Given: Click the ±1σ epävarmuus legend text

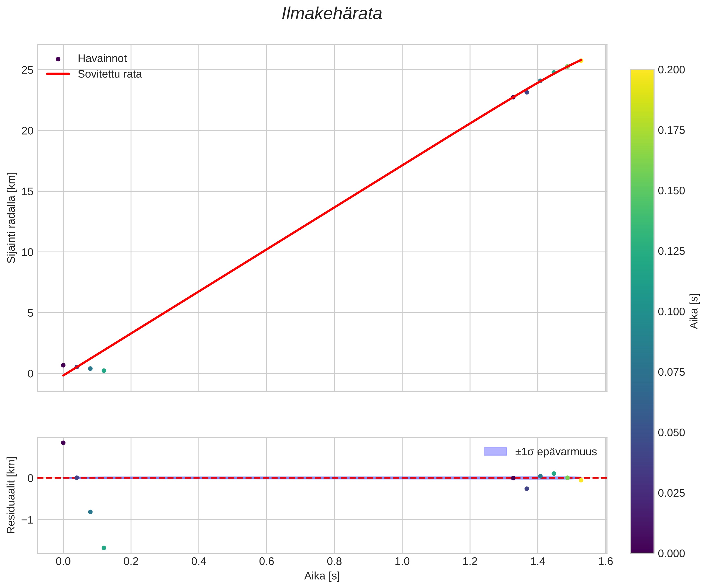Looking at the screenshot, I should 556,452.
